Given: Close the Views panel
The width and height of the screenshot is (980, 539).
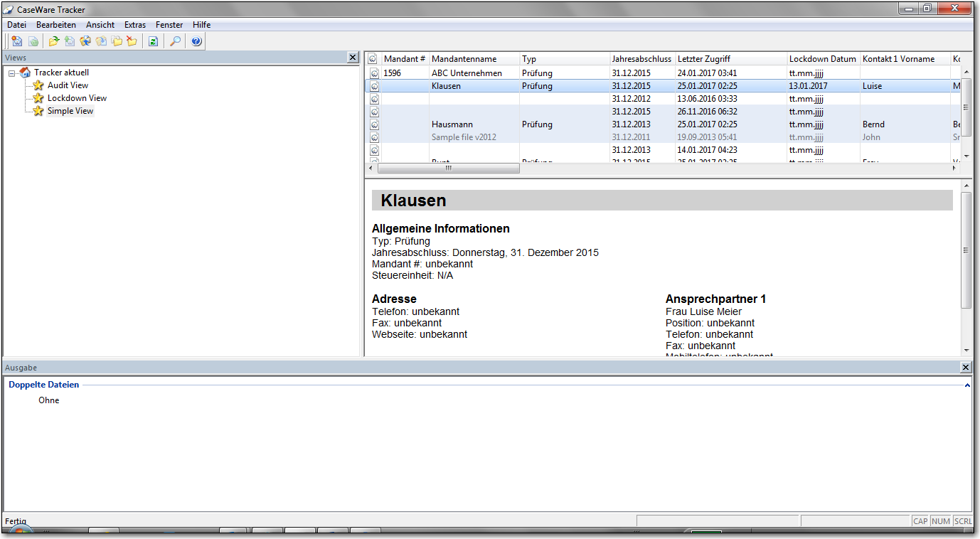Looking at the screenshot, I should [x=353, y=58].
